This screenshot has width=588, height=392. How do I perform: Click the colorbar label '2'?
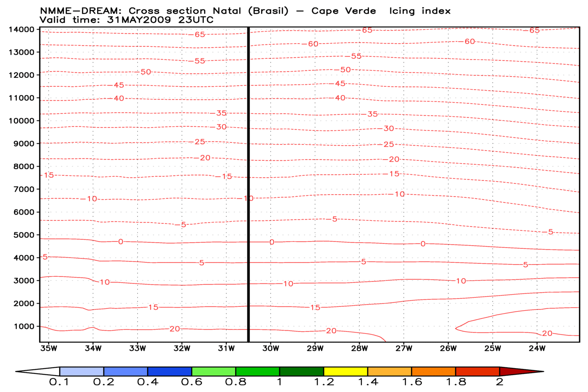[500, 382]
